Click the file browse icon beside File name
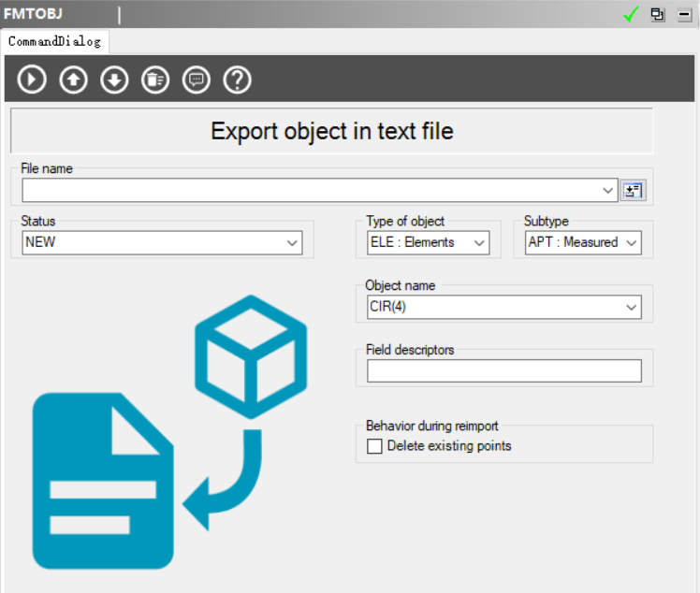 (x=634, y=191)
